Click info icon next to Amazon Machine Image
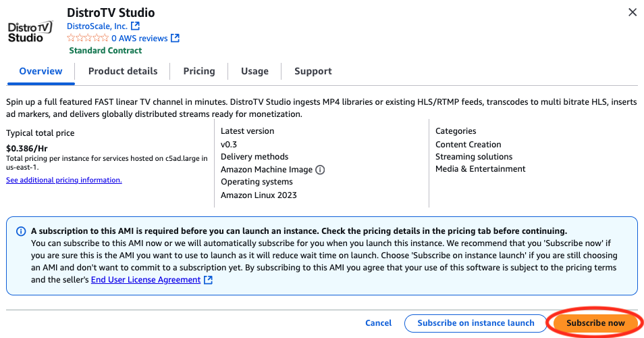 320,170
